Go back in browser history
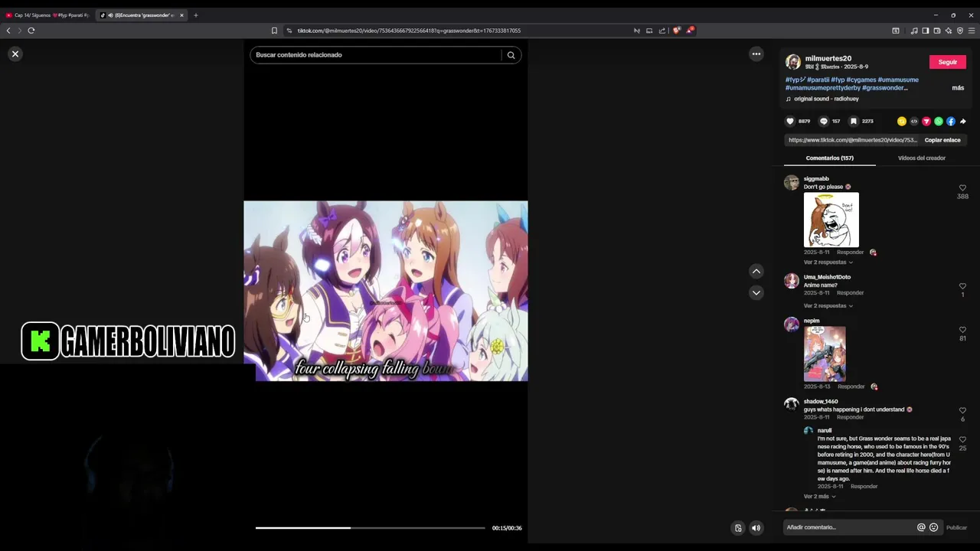The height and width of the screenshot is (551, 980). 8,31
